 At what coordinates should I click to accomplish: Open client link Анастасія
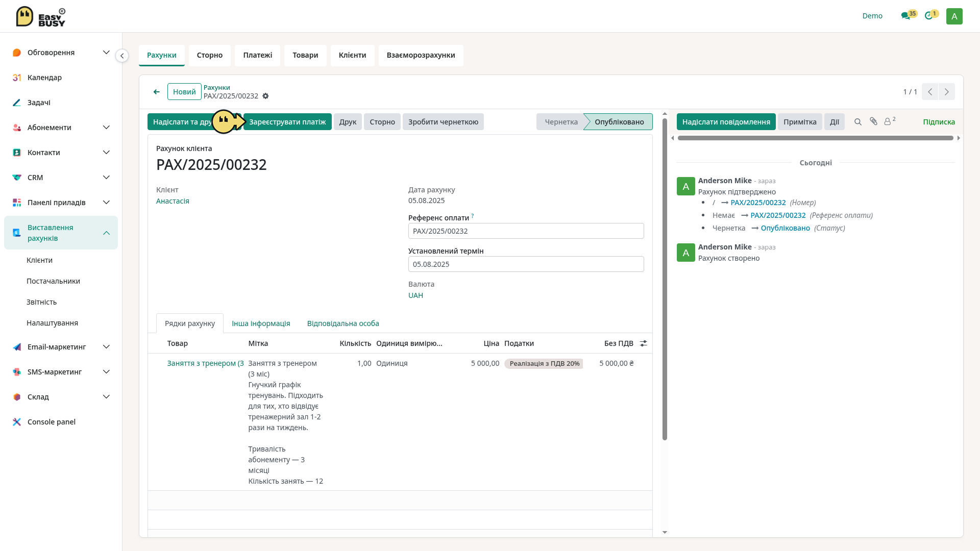click(x=173, y=201)
